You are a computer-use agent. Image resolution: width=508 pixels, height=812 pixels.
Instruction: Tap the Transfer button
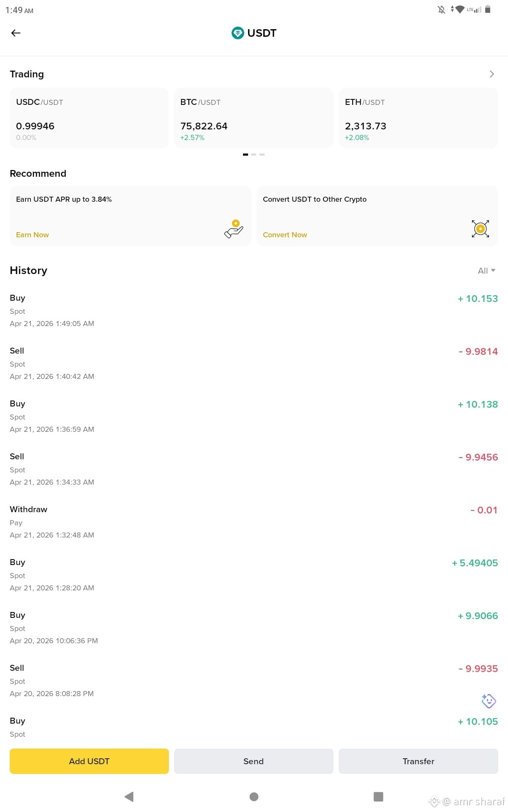[x=418, y=761]
